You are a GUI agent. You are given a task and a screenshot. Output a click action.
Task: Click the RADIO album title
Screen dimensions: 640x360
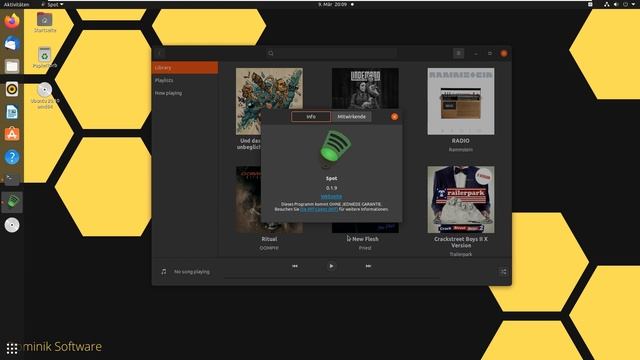[460, 141]
